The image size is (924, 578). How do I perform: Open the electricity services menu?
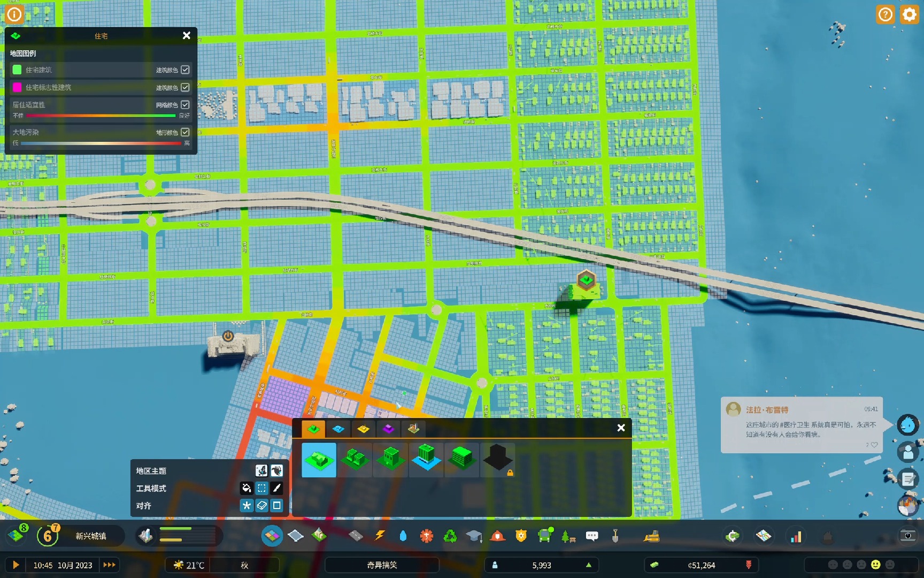(x=381, y=535)
